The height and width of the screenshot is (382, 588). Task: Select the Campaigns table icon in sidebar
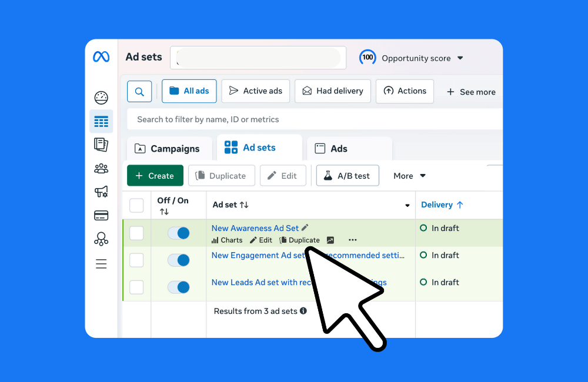101,121
